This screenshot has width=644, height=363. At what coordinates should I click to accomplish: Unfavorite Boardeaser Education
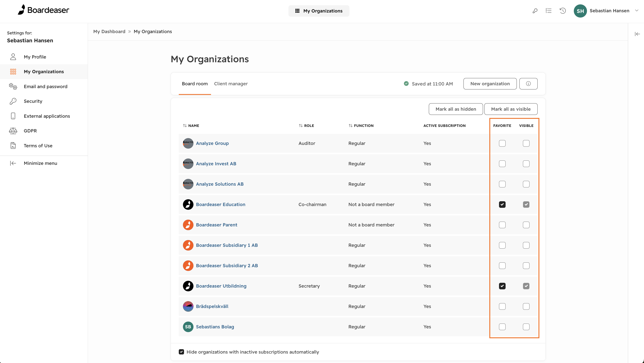pos(502,204)
